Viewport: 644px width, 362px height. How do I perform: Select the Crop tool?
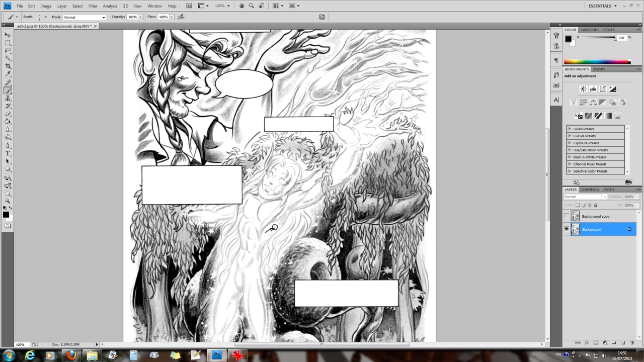pos(8,66)
